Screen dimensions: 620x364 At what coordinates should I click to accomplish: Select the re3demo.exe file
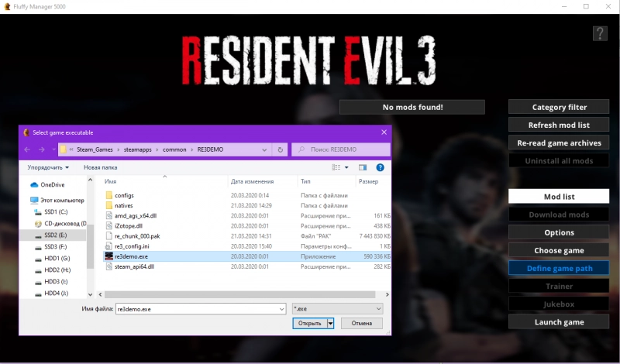click(131, 256)
